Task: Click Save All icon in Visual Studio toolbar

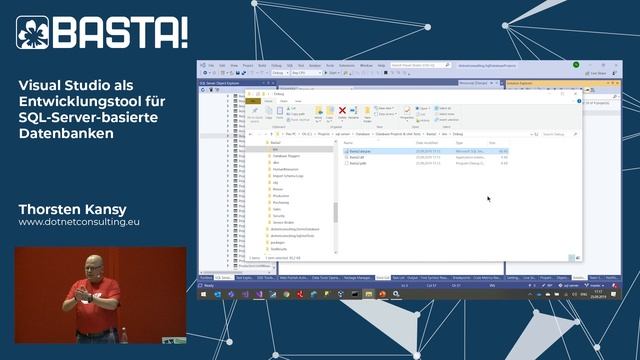Action: coord(244,73)
